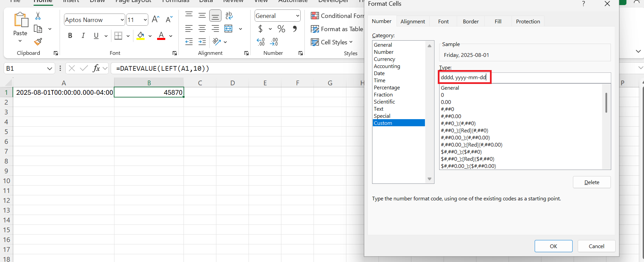Click Insert Function fx button
Viewport: 644px width, 262px height.
(96, 68)
